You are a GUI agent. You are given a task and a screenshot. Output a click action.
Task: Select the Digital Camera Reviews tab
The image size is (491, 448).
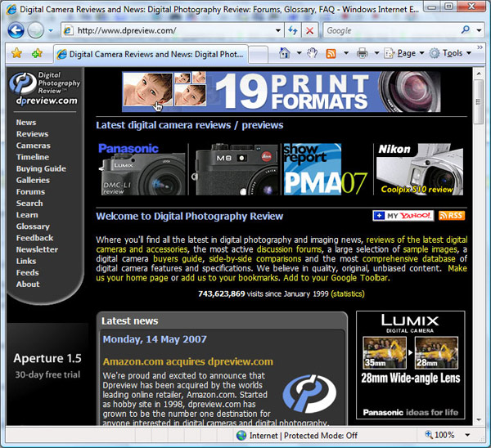pos(151,54)
